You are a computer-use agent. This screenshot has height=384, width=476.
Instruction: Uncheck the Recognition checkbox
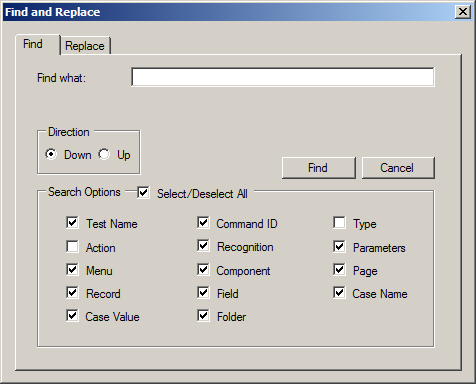coord(203,246)
